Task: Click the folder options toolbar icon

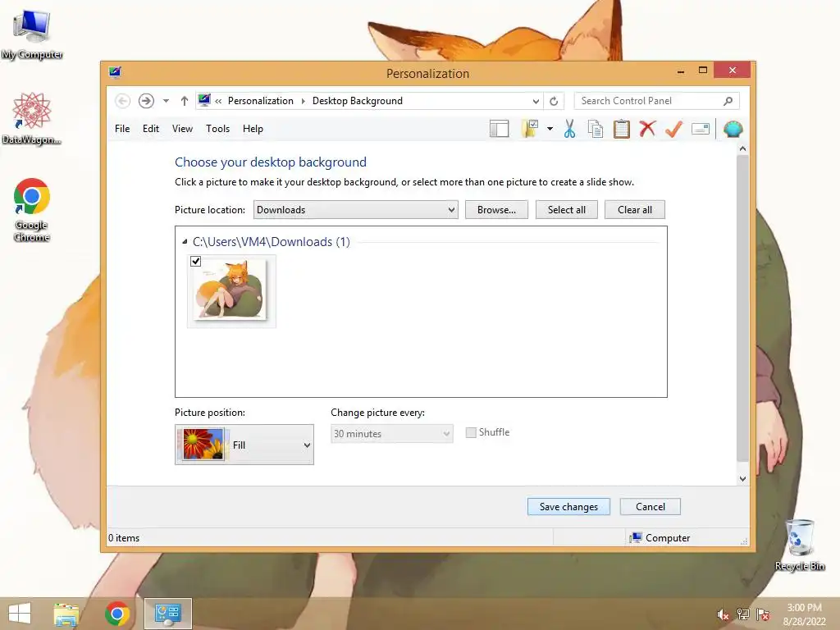Action: (x=530, y=129)
